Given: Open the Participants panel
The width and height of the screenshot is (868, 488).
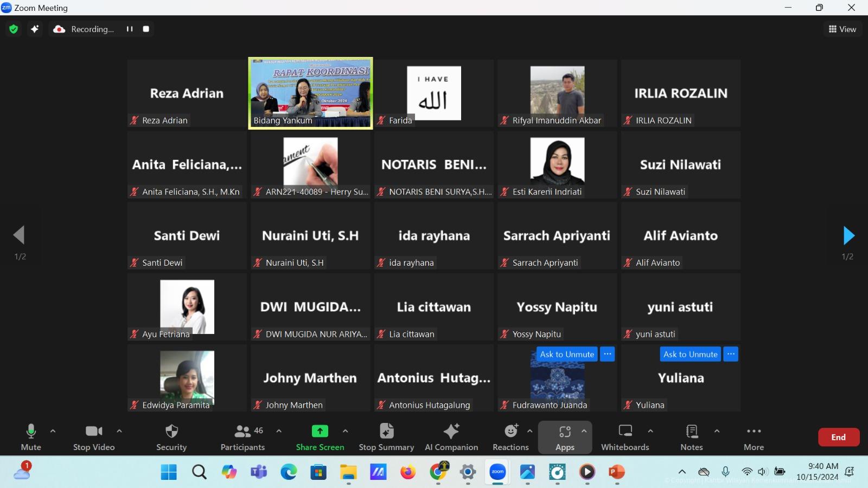Looking at the screenshot, I should [242, 438].
